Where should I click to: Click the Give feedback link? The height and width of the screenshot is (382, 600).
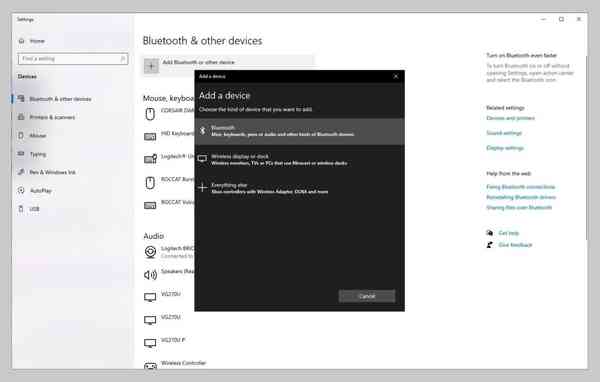(x=515, y=245)
